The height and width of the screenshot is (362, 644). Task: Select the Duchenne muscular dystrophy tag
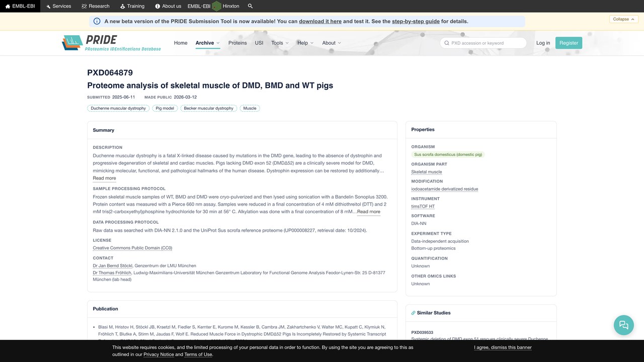point(118,108)
